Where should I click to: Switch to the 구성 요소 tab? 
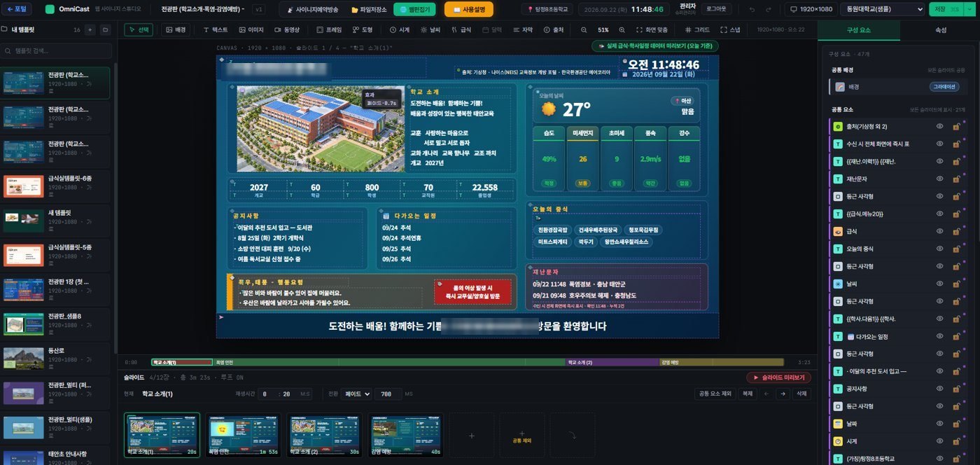tap(859, 31)
